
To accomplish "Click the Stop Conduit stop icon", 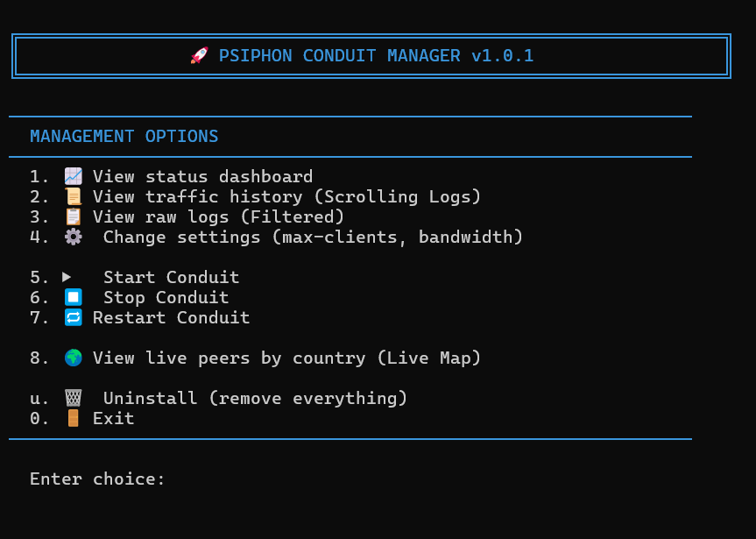I will pos(74,296).
